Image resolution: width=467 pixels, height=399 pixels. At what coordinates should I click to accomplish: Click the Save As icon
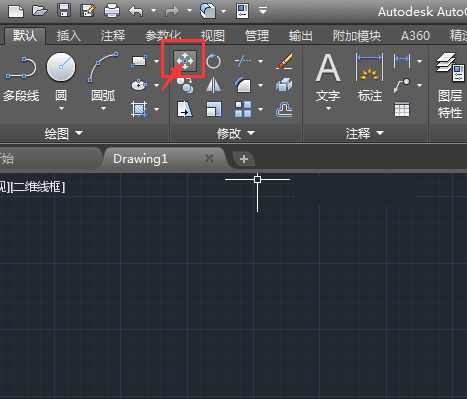click(x=88, y=11)
